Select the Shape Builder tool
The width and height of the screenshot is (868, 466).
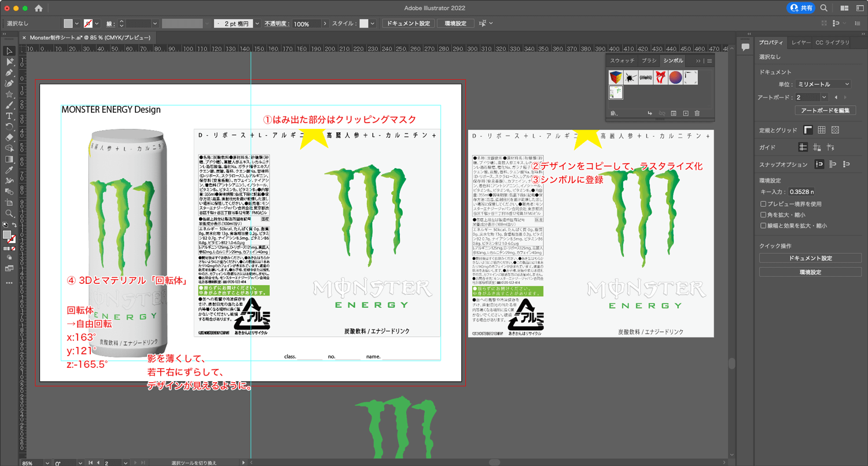pyautogui.click(x=9, y=149)
